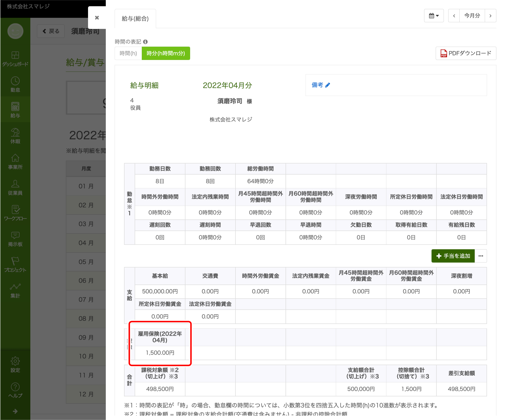505x420 pixels.
Task: Switch time notation to 時間(h)
Action: coord(128,53)
